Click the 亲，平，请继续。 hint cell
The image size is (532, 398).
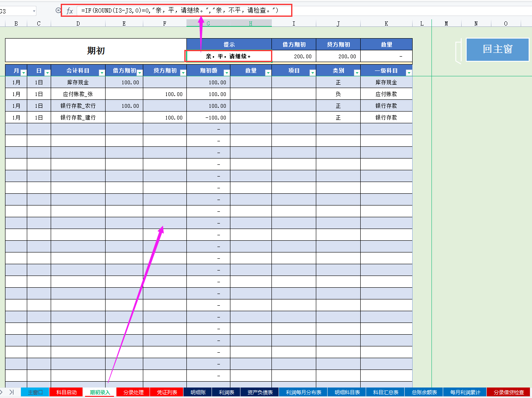pos(229,56)
